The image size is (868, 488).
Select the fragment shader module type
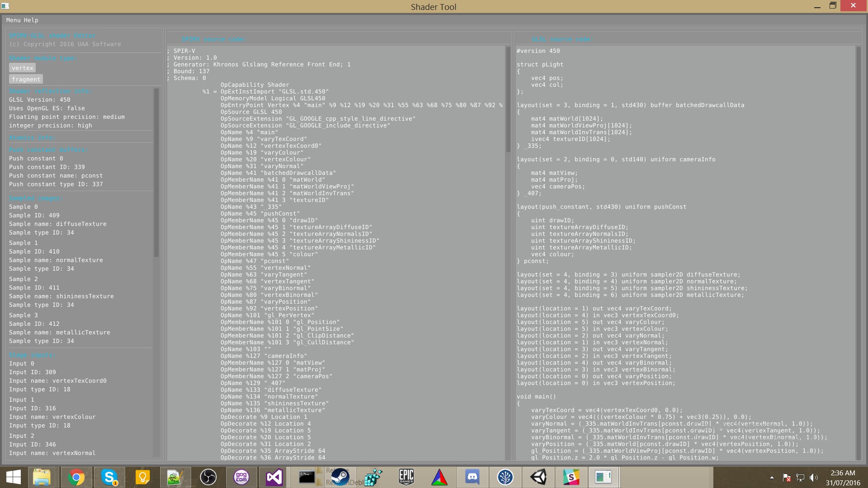point(26,79)
